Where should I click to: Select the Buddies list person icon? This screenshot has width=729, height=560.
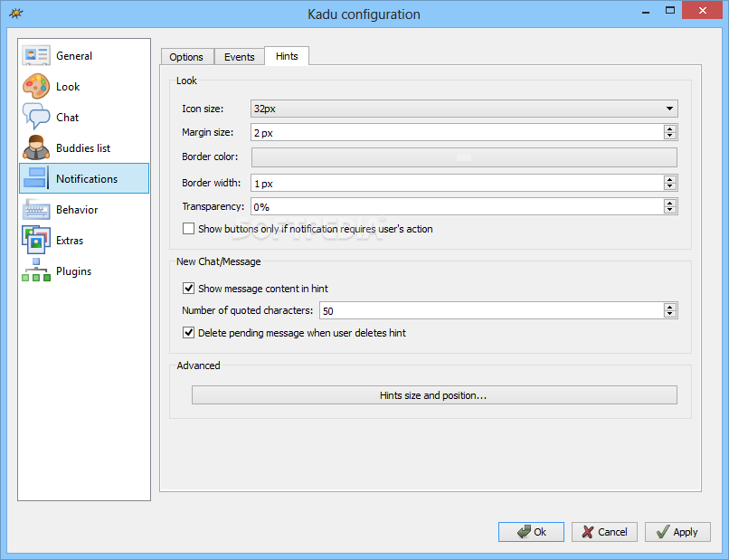[x=36, y=147]
